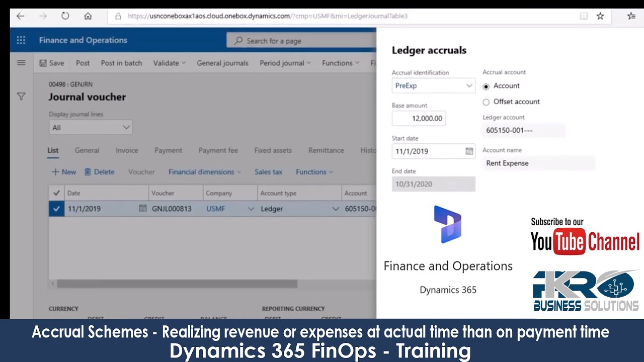Click the Account name Rent Expense field
The height and width of the screenshot is (362, 644).
[539, 163]
